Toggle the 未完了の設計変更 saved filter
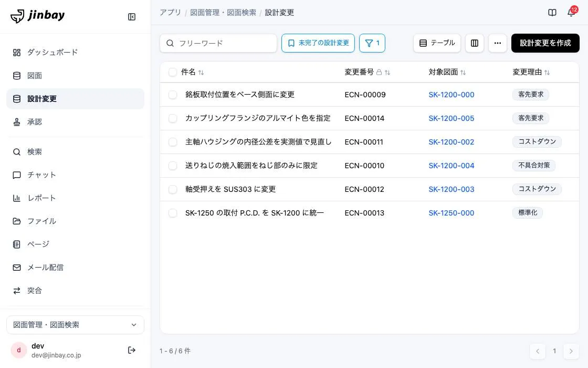Image resolution: width=588 pixels, height=368 pixels. tap(318, 43)
